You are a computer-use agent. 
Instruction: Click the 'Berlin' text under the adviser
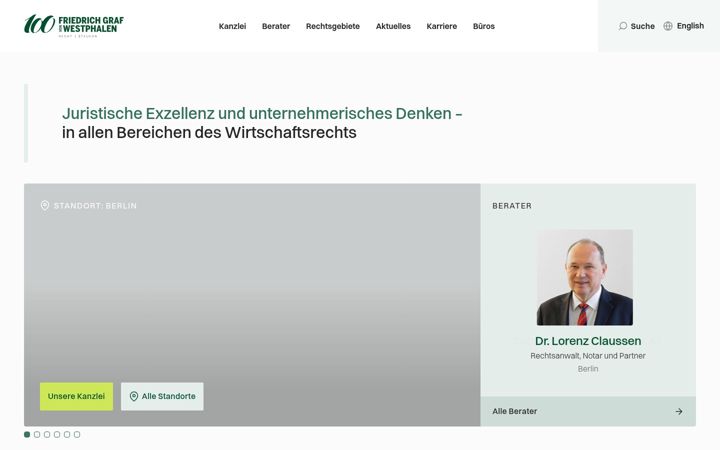click(588, 369)
